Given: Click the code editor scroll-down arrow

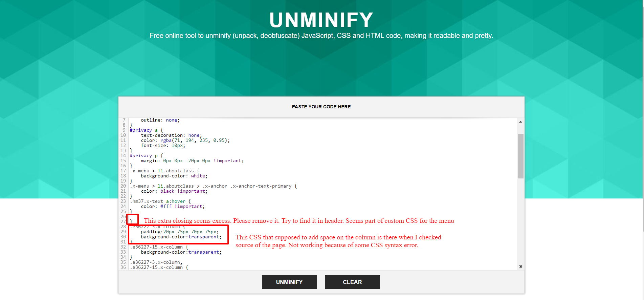Looking at the screenshot, I should tap(520, 267).
